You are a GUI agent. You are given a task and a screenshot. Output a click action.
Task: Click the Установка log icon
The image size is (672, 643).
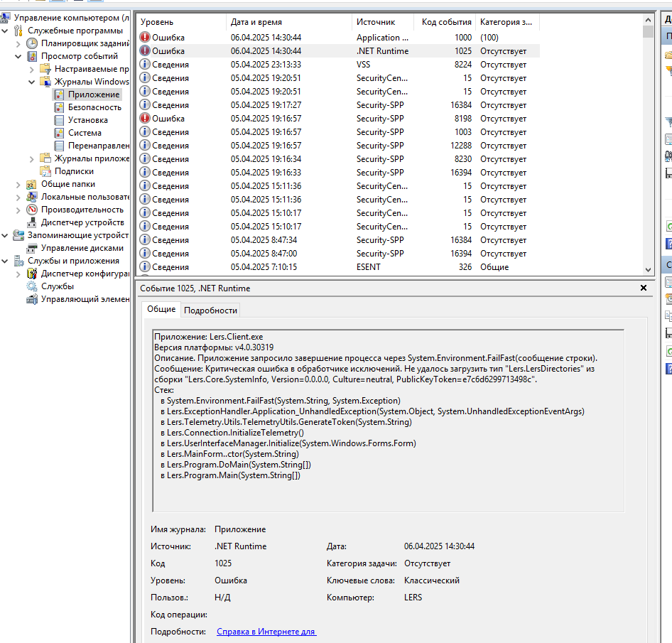click(59, 121)
